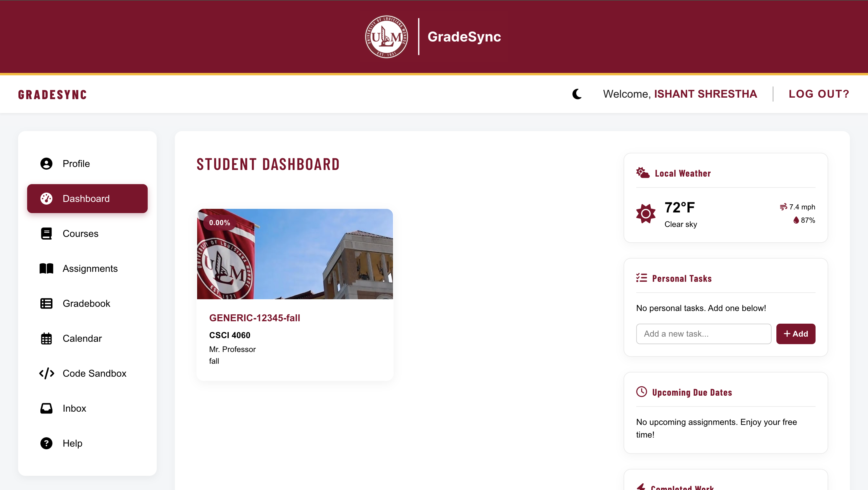Click the Clear sky weather description

[680, 225]
